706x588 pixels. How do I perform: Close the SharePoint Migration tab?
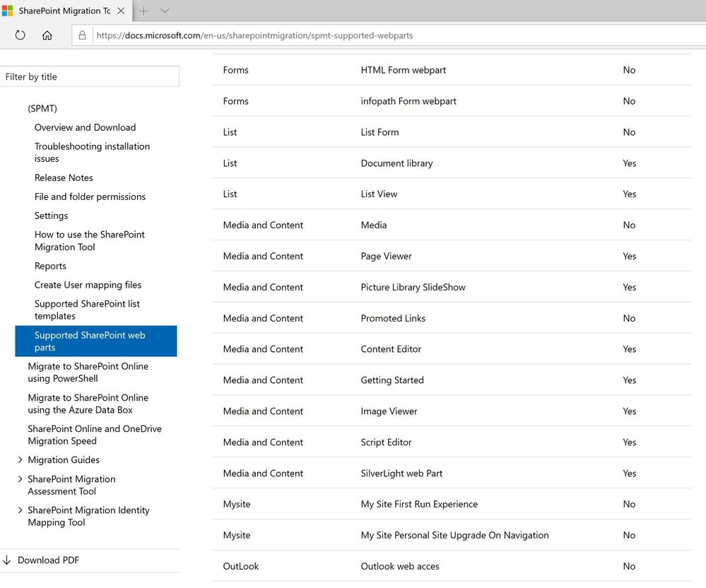coord(121,11)
